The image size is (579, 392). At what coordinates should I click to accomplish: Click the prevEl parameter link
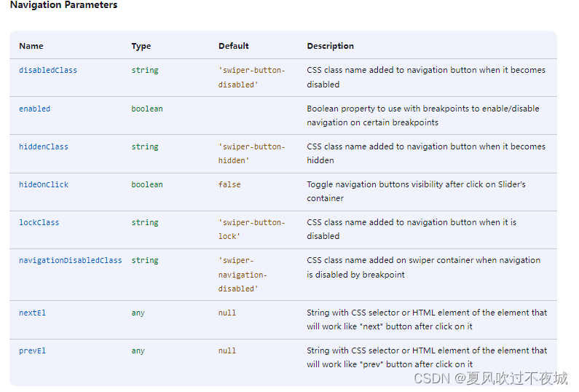[x=32, y=351]
